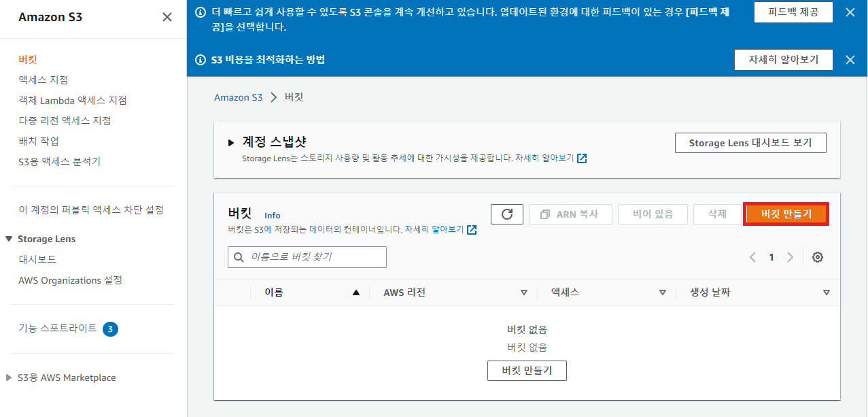Click the ARN 복사 button
Viewport: 868px width, 417px height.
[x=570, y=214]
